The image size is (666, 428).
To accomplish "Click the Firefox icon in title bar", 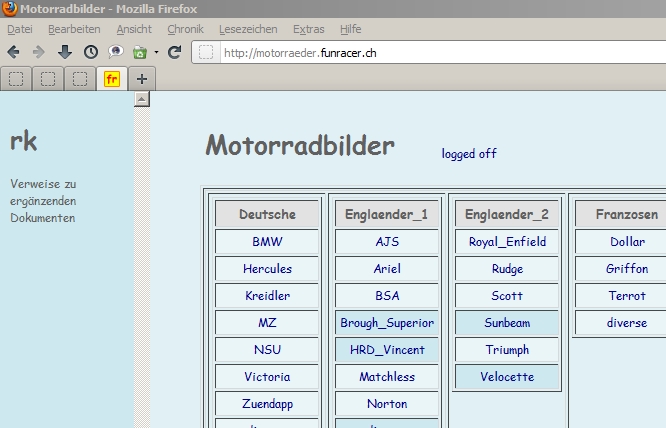I will (x=9, y=8).
